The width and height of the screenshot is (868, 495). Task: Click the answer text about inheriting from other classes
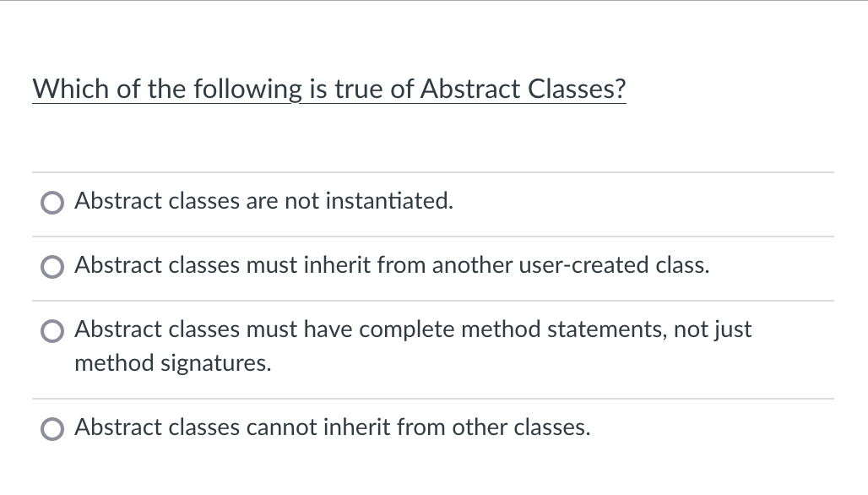pos(334,428)
